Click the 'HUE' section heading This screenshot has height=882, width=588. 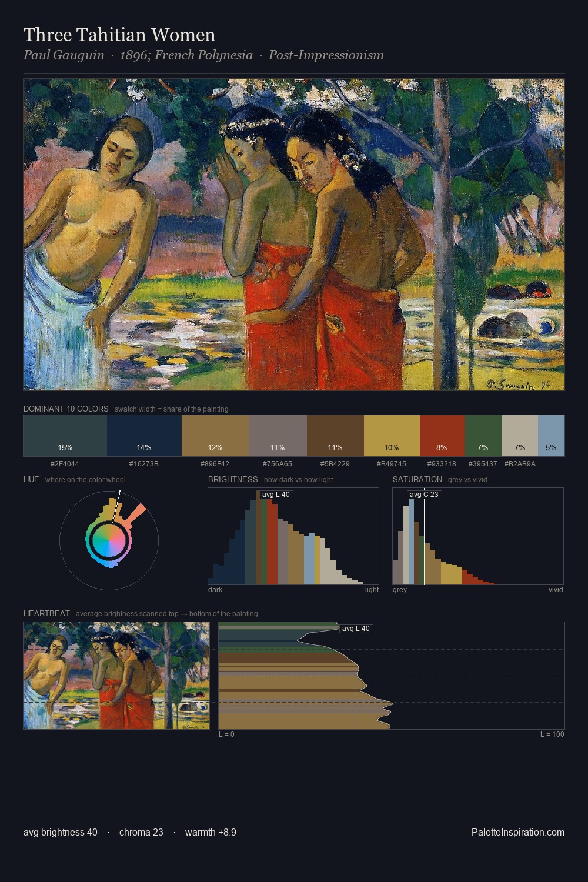click(x=31, y=479)
